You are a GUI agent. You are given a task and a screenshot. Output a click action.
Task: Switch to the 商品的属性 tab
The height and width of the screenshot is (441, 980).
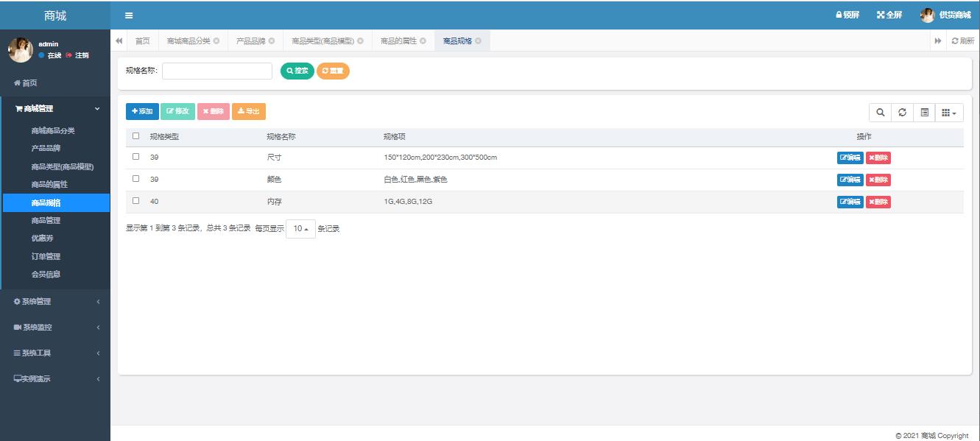point(398,41)
